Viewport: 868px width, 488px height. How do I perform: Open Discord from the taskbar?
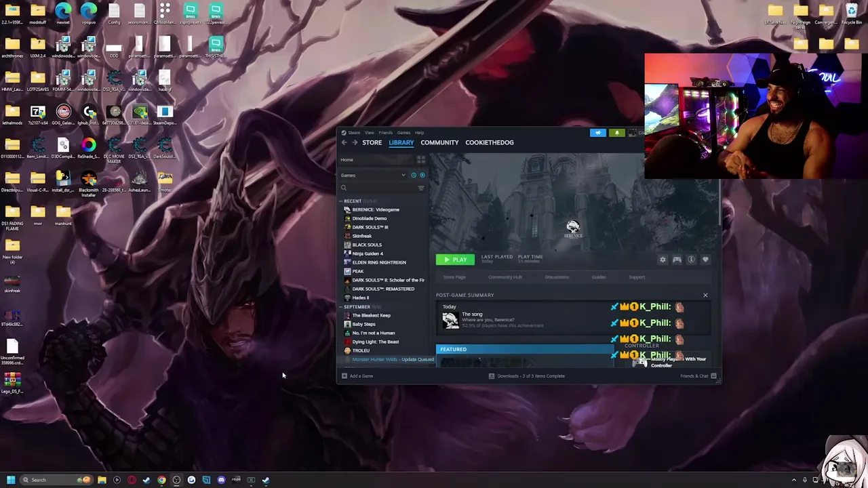point(221,480)
